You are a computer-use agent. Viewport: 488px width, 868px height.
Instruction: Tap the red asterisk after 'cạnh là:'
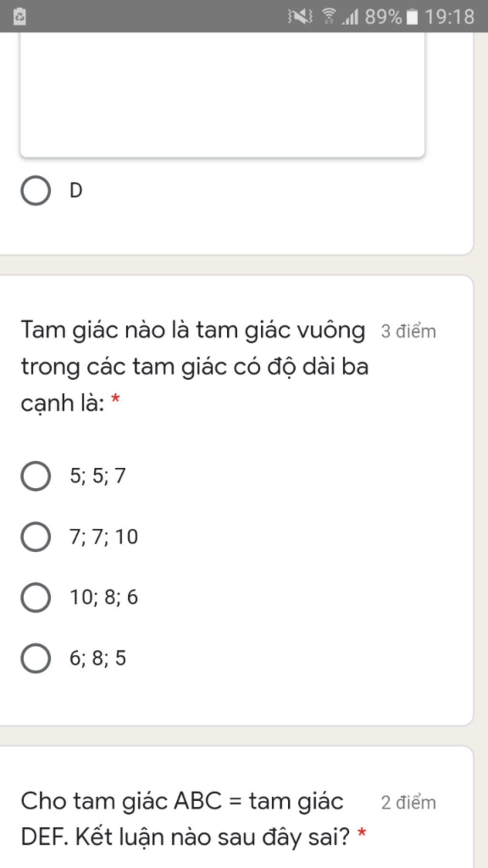[115, 399]
